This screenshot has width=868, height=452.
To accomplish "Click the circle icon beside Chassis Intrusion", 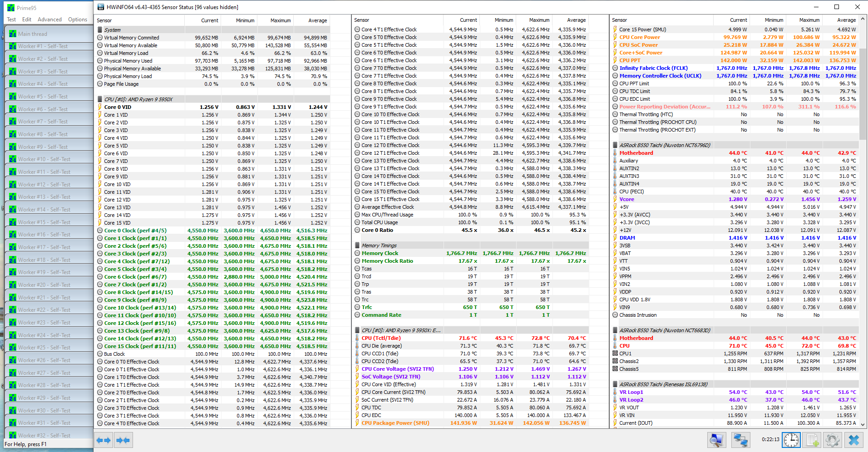I will pyautogui.click(x=615, y=315).
